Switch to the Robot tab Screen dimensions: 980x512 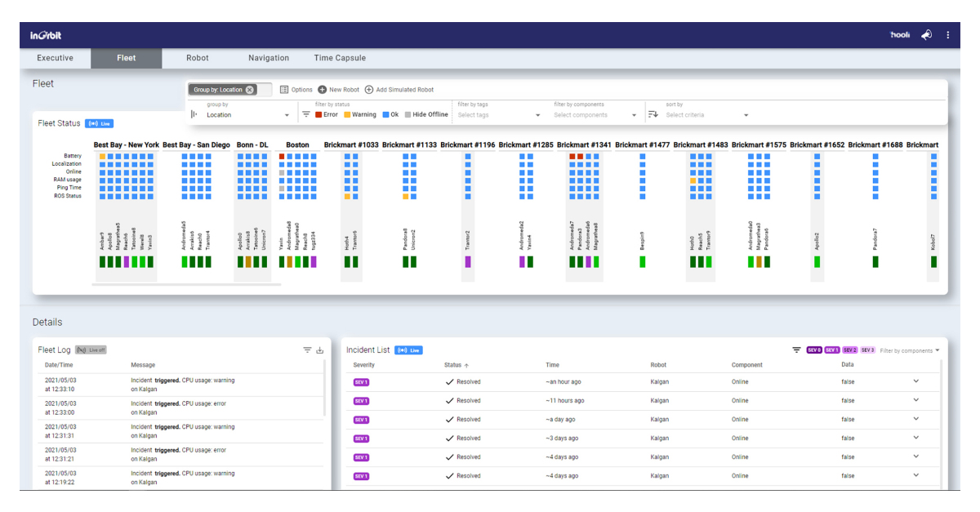198,58
